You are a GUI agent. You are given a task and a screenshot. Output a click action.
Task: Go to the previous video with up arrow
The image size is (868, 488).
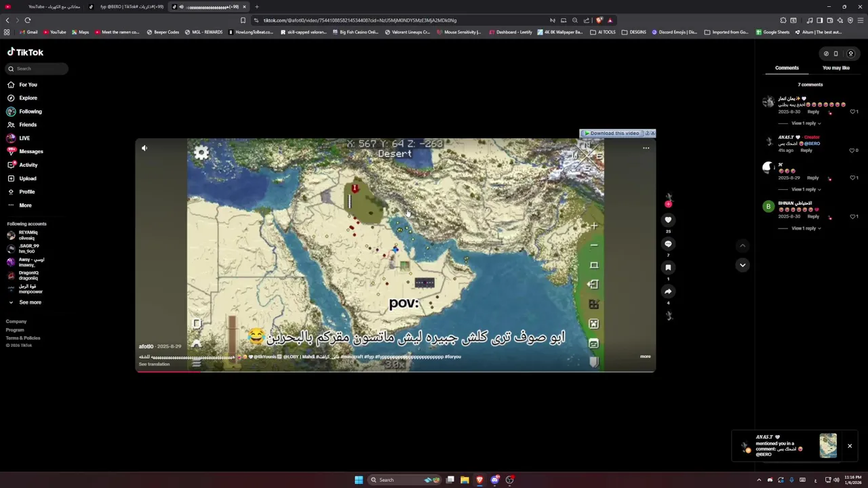pos(743,245)
